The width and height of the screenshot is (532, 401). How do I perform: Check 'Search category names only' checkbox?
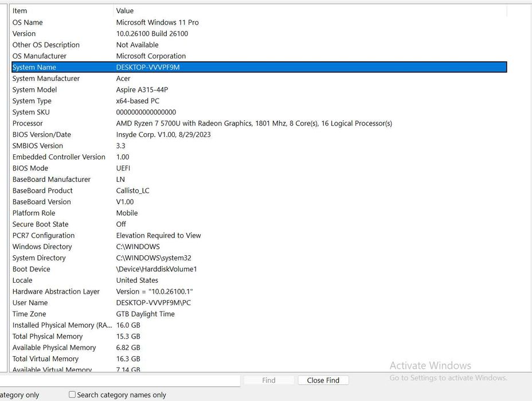click(72, 395)
